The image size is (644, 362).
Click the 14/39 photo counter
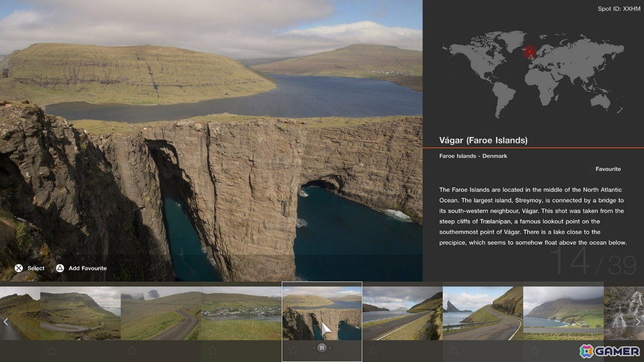pyautogui.click(x=593, y=262)
